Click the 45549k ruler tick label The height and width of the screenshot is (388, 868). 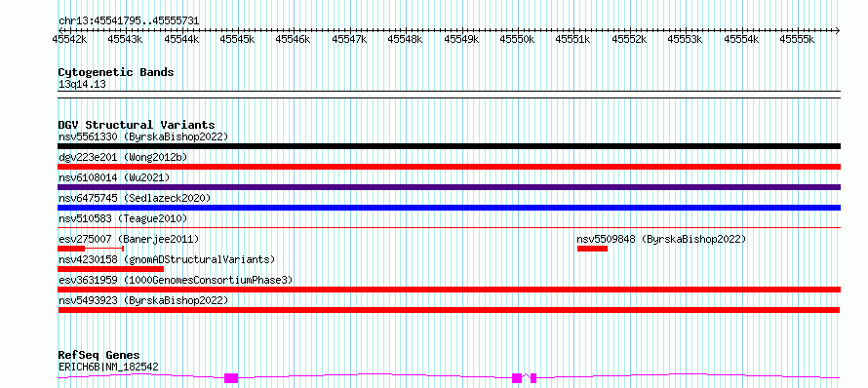tap(461, 39)
